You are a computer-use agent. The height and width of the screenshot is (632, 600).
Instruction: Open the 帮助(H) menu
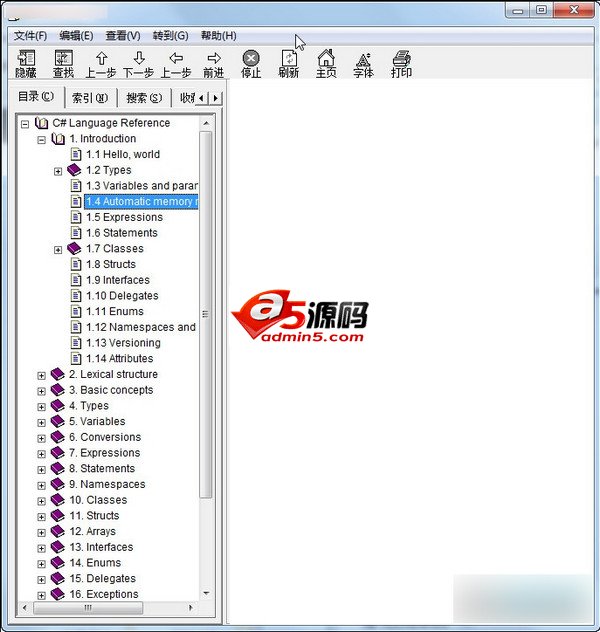click(x=218, y=36)
